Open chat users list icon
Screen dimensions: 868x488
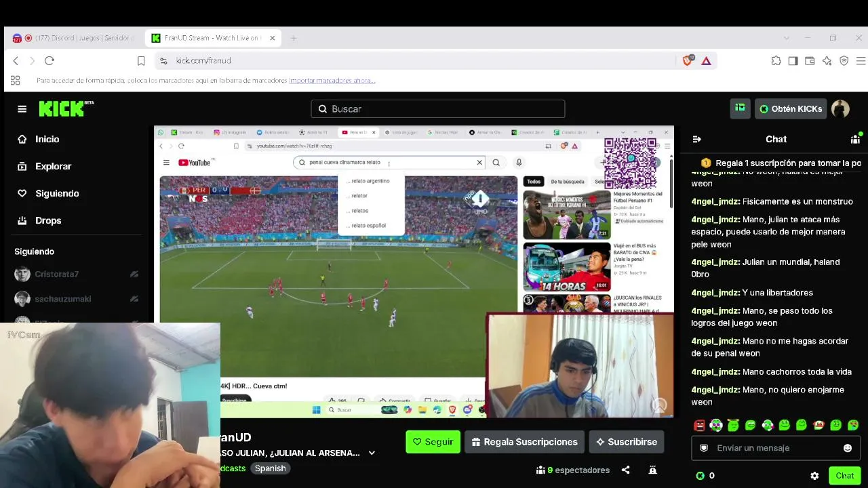[855, 139]
